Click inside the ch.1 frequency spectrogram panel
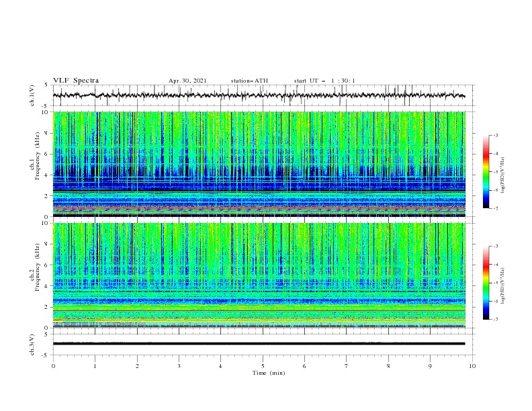This screenshot has width=532, height=411. coord(259,164)
